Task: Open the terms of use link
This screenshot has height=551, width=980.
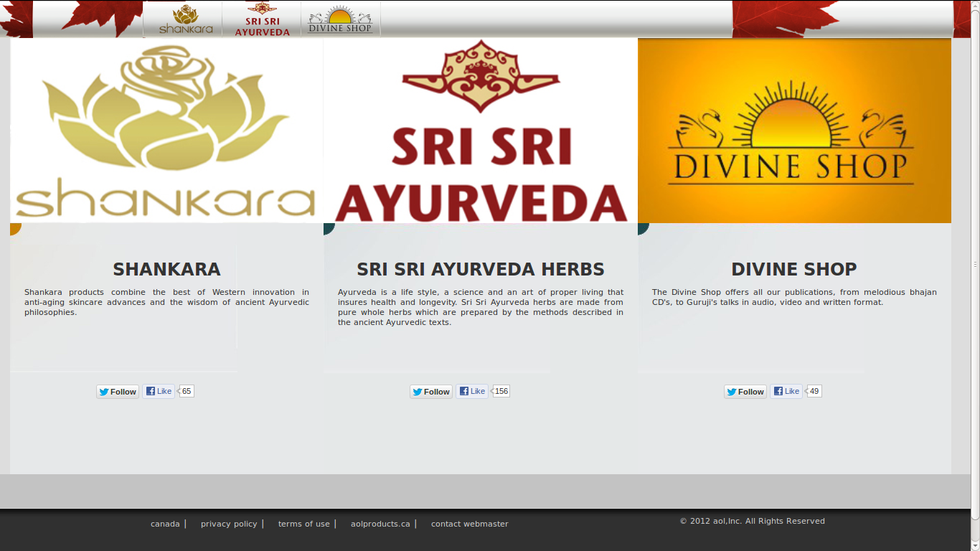Action: tap(304, 524)
